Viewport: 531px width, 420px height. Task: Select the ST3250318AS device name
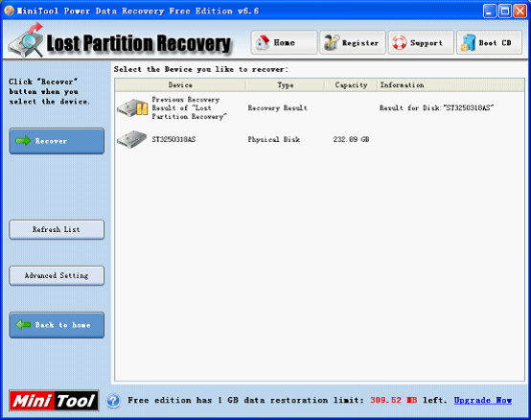tap(173, 139)
